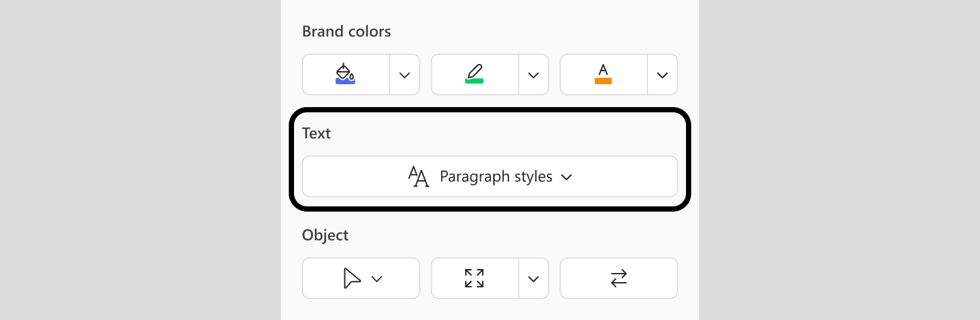The height and width of the screenshot is (320, 980).
Task: Open the font color dropdown arrow
Action: coord(662,74)
